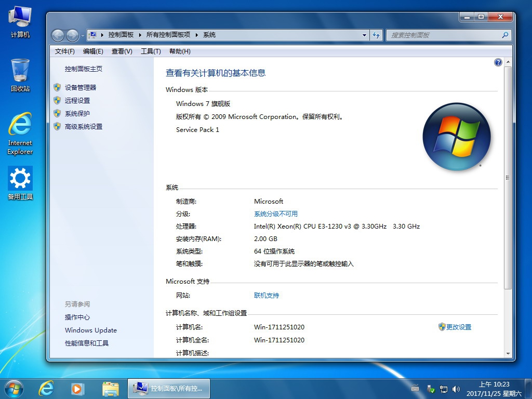Viewport: 532px width, 399px height.
Task: Click shield icon next to 系统保护
Action: coord(57,113)
